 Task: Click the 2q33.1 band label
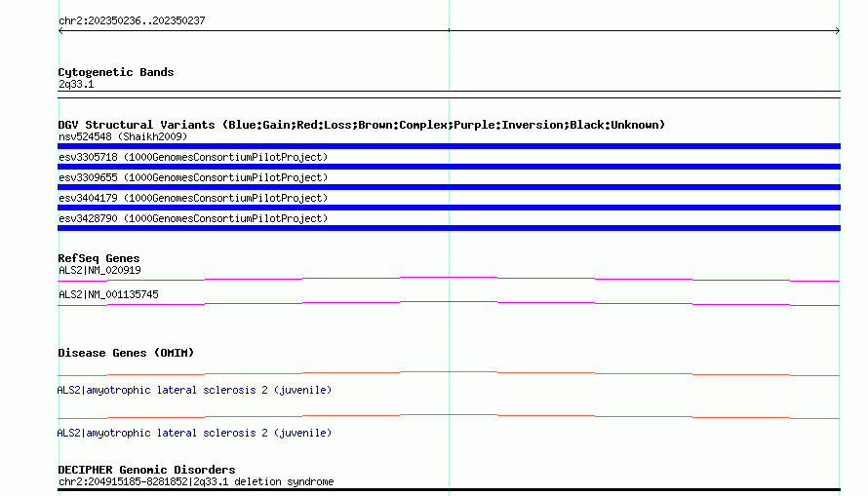[76, 84]
